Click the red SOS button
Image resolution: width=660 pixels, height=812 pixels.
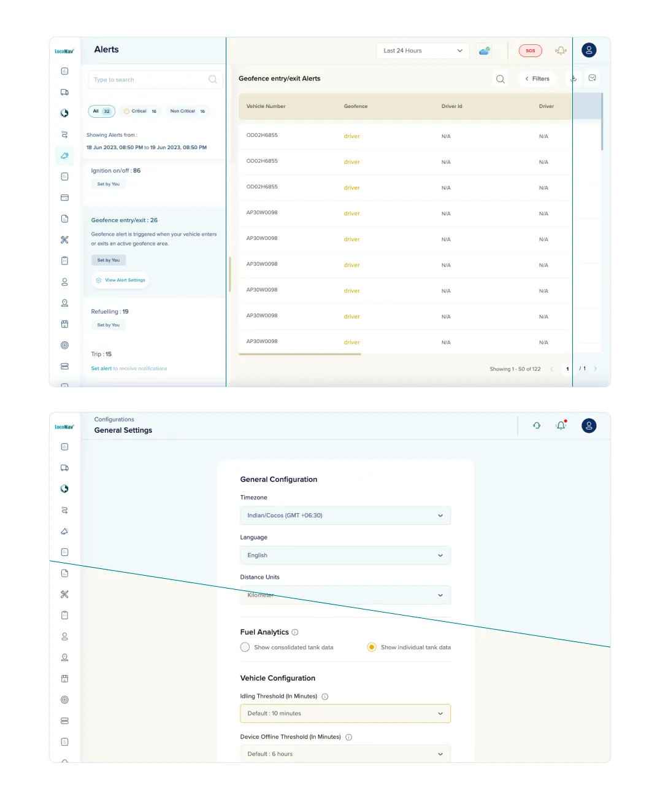pyautogui.click(x=531, y=51)
